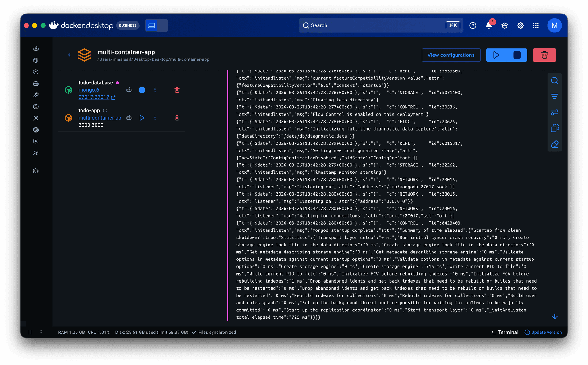
Task: Open the Terminal panel in status bar
Action: [x=504, y=332]
